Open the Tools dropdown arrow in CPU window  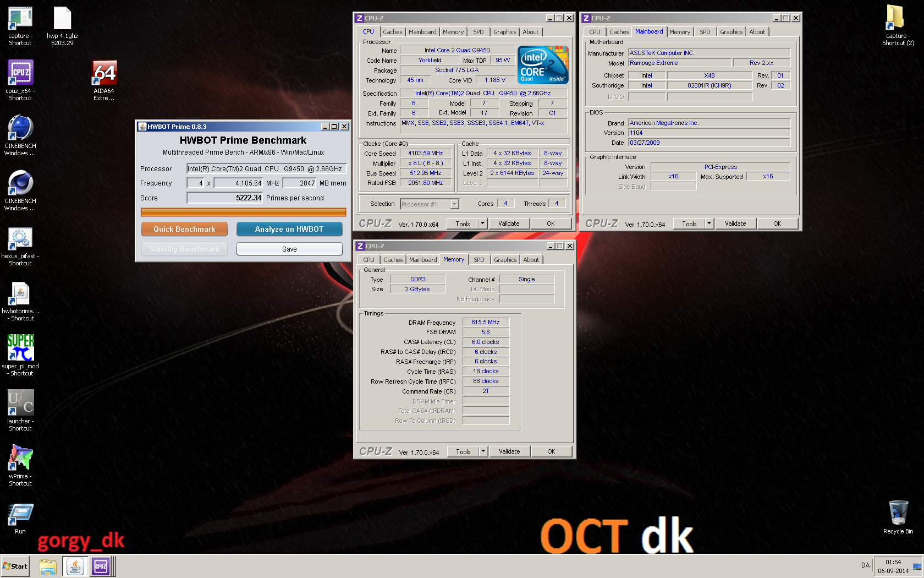(x=482, y=223)
